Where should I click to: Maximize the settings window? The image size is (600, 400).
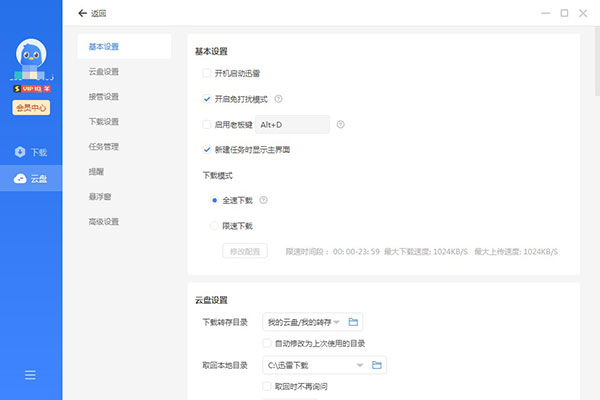[x=564, y=13]
